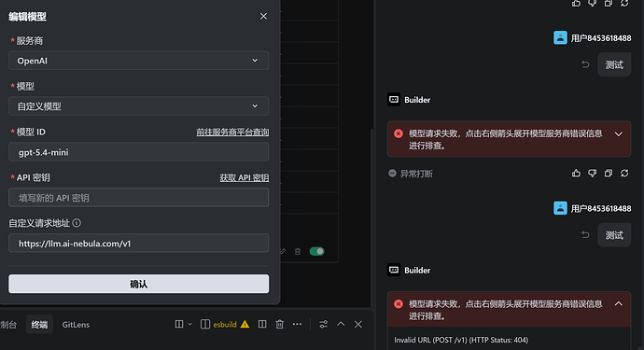The height and width of the screenshot is (350, 644).
Task: Kill terminal with the trash icon in the panel toolbar
Action: (280, 324)
